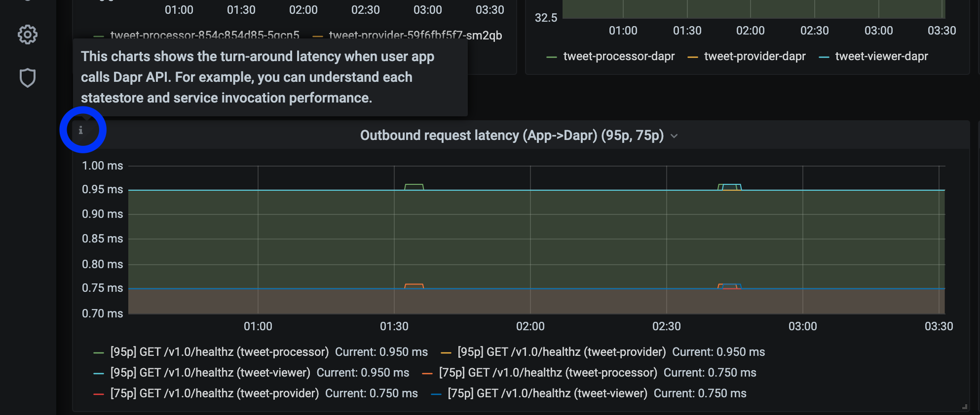Isolate the tweet-viewer-dapr series via its label

[x=881, y=57]
